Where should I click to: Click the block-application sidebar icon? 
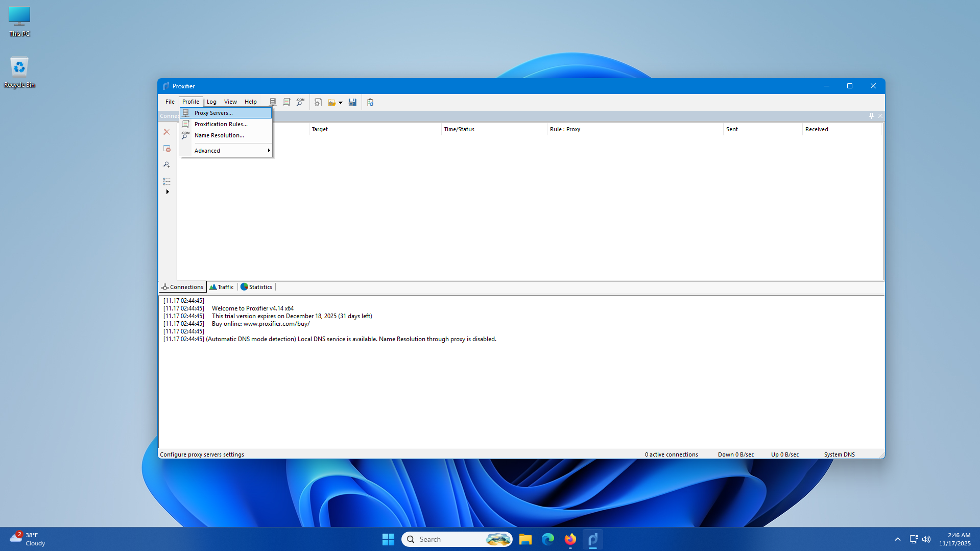tap(166, 149)
